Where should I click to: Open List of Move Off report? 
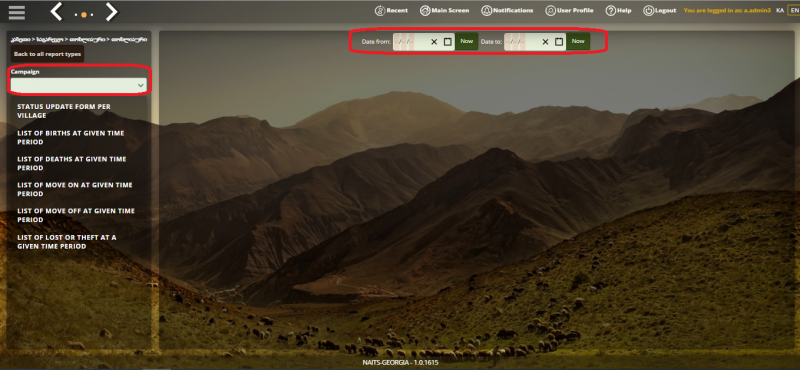pyautogui.click(x=76, y=215)
